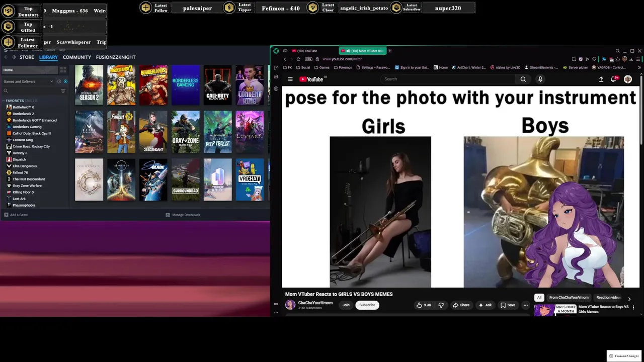Select From ChaChaYourVmom chip

click(x=569, y=298)
